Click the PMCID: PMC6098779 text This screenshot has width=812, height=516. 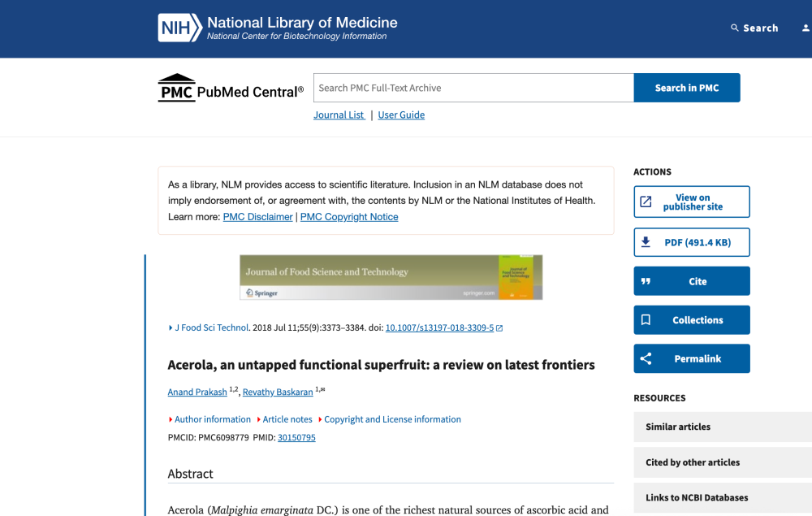208,438
